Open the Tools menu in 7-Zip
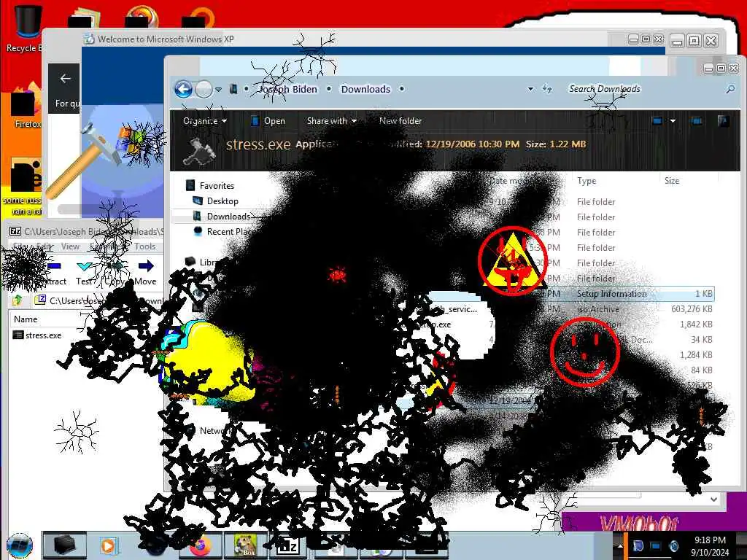Image resolution: width=747 pixels, height=560 pixels. pyautogui.click(x=144, y=246)
